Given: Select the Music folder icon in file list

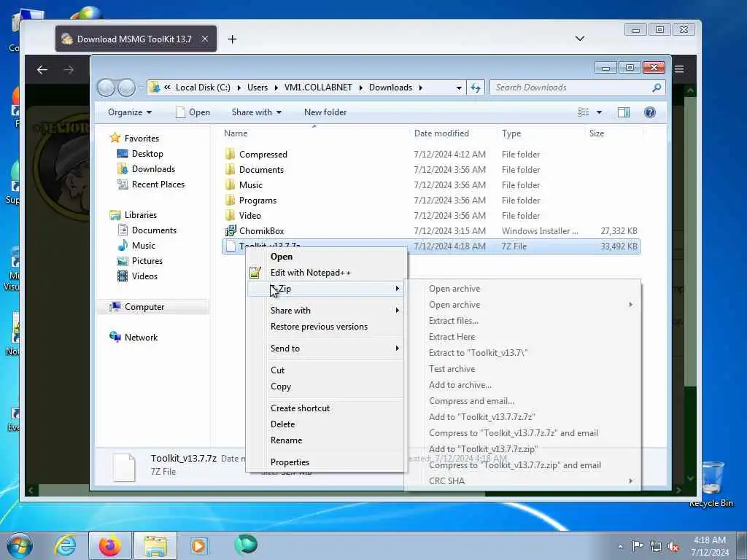Looking at the screenshot, I should [230, 184].
